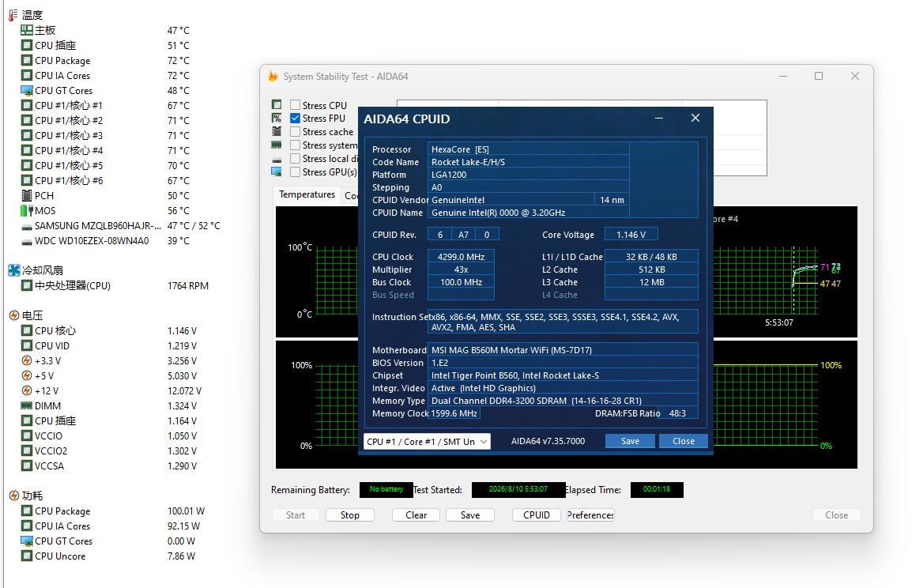The width and height of the screenshot is (912, 588).
Task: Click the cache chip icon beside Stress cache
Action: point(277,131)
